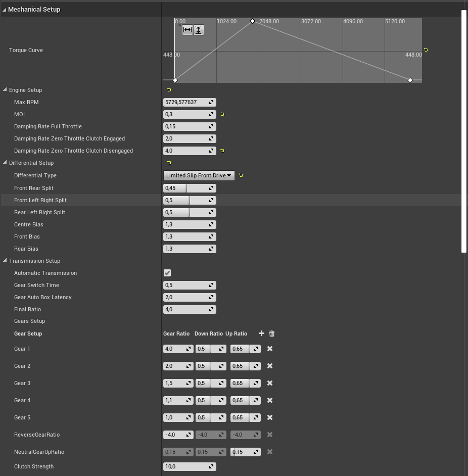Click the zoom-to-fit horizontal curve icon
Screen dimensions: 468x476
click(188, 30)
